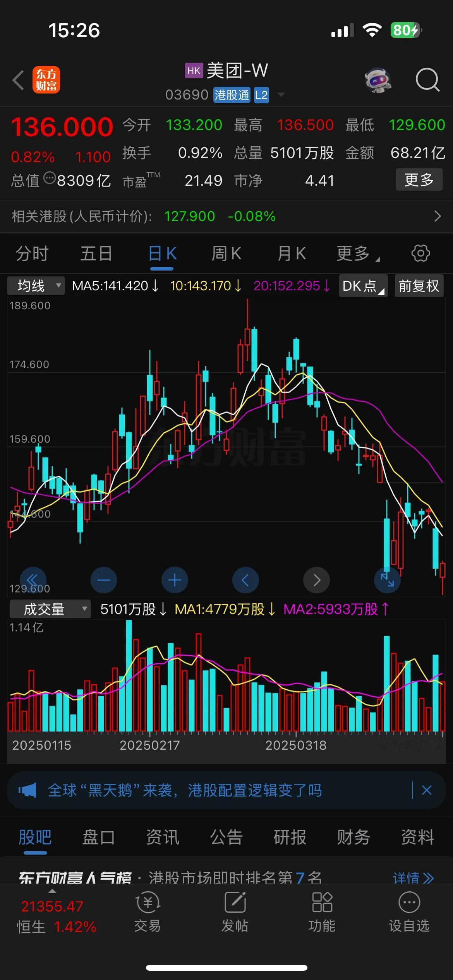Open the 资讯 tab

pos(163,837)
